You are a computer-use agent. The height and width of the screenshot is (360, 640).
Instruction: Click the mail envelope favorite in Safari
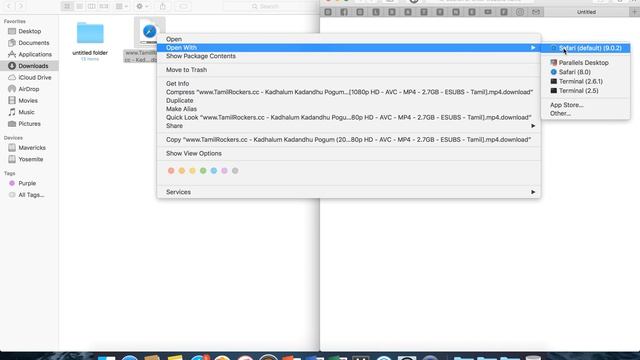[536, 12]
